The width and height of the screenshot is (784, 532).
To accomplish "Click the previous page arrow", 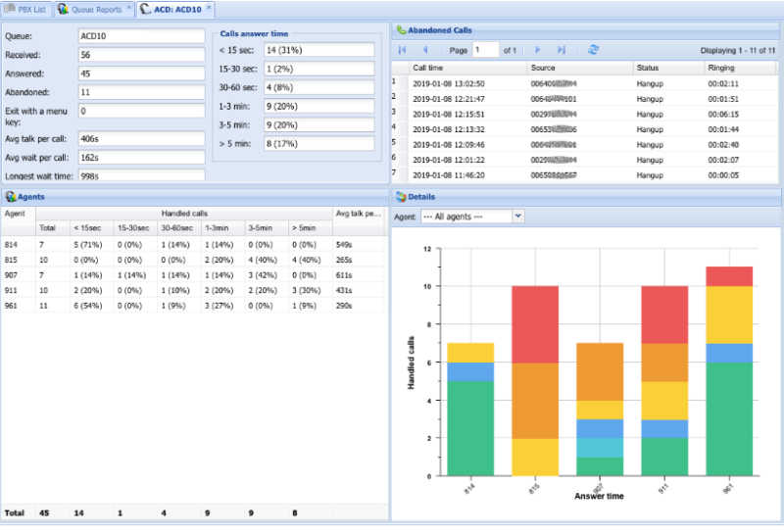I will (424, 49).
